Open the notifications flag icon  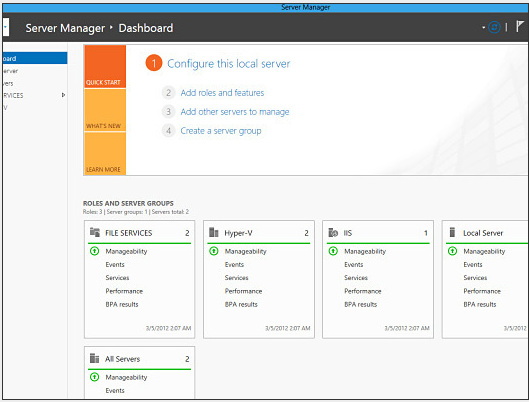(520, 27)
